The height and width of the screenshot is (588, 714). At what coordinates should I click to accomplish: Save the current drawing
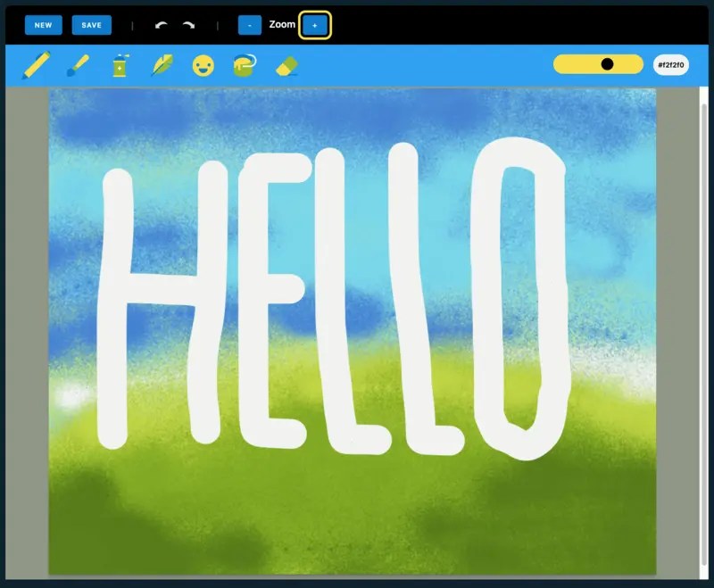[x=90, y=25]
